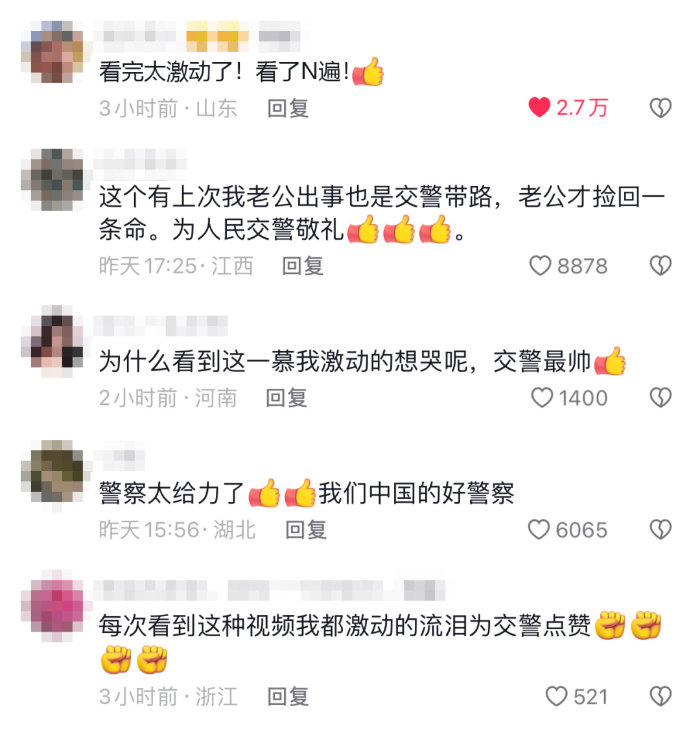The height and width of the screenshot is (736, 700).
Task: Reply to the Zhejiang comment
Action: pos(288,696)
